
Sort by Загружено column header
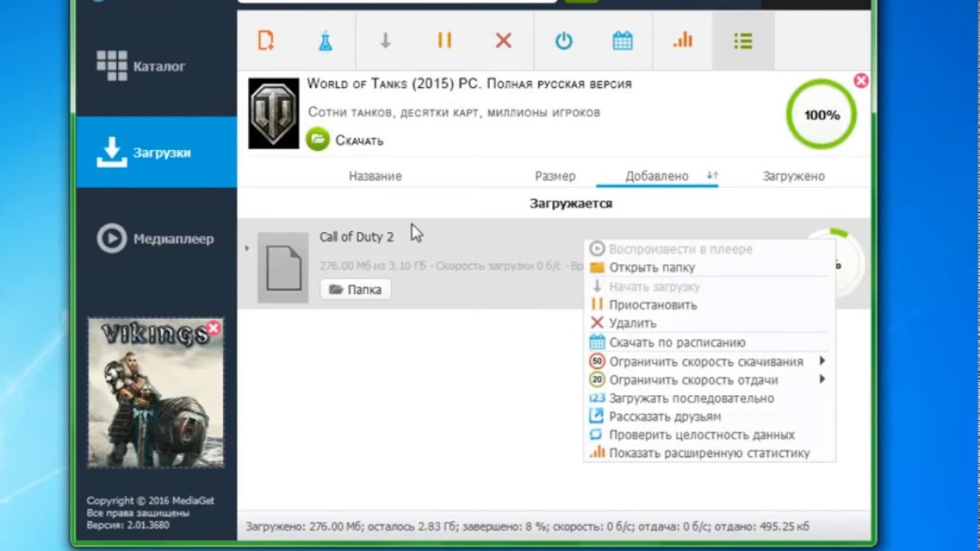point(793,176)
